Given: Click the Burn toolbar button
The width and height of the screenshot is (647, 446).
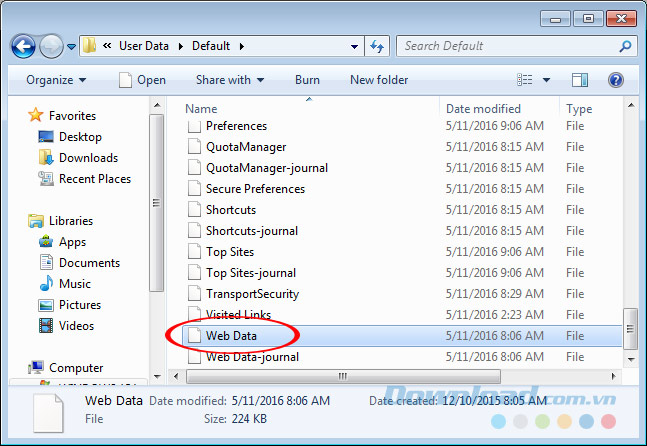Looking at the screenshot, I should tap(307, 80).
